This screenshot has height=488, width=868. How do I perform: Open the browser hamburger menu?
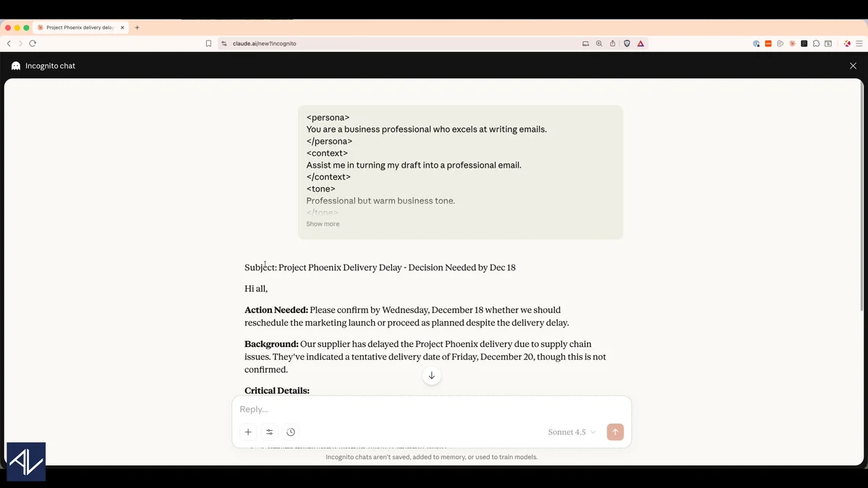click(x=859, y=43)
